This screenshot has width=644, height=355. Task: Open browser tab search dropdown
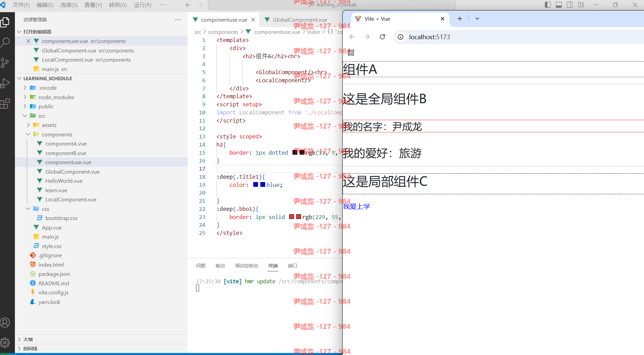[477, 19]
